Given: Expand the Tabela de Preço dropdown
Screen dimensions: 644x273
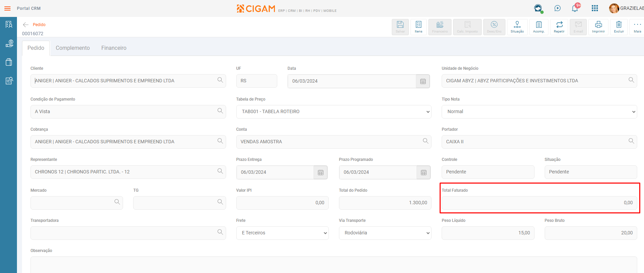Looking at the screenshot, I should pos(334,112).
